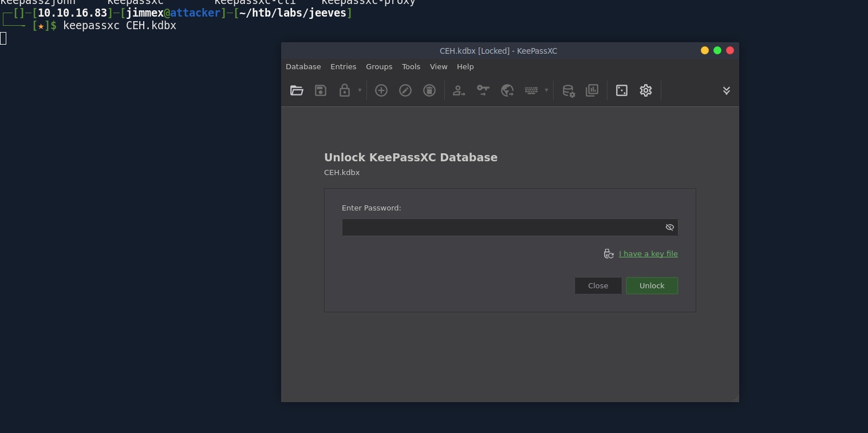Click the Close button in unlock dialog

pyautogui.click(x=598, y=286)
